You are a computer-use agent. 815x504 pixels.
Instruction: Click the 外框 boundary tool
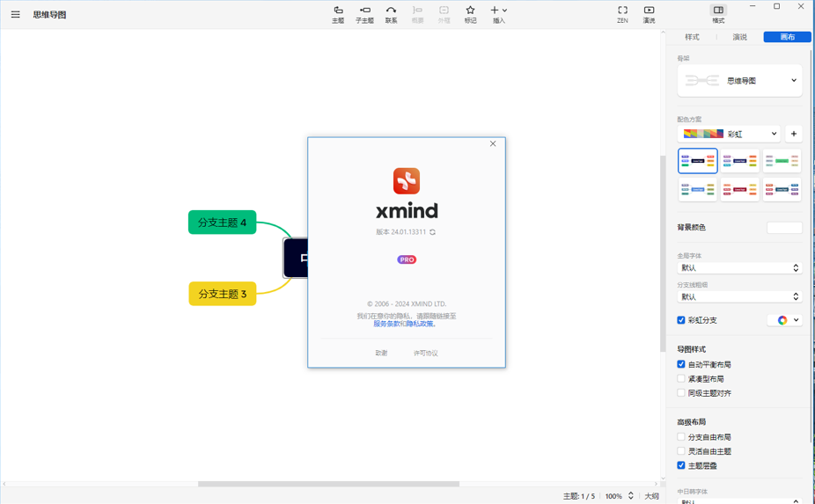444,15
